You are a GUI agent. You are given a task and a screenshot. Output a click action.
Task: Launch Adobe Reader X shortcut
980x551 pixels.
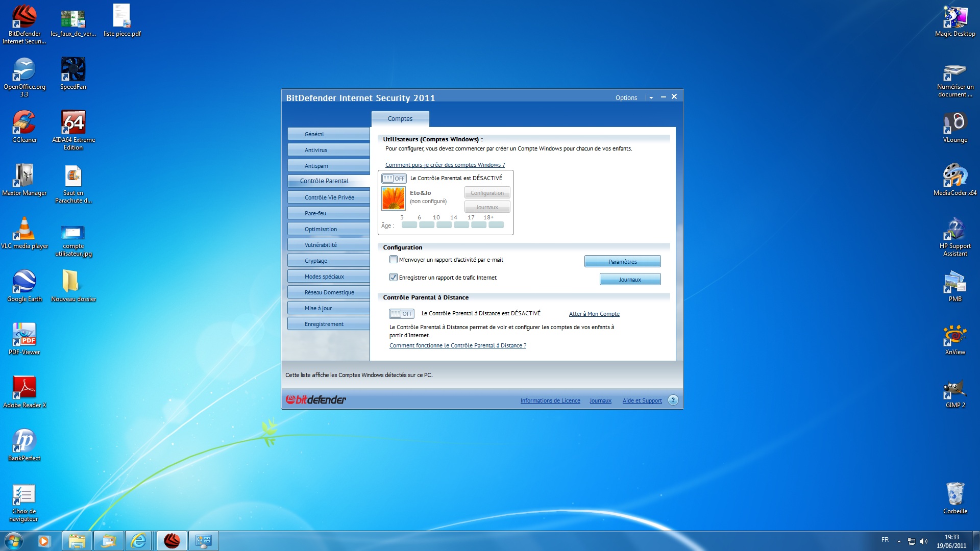[24, 391]
